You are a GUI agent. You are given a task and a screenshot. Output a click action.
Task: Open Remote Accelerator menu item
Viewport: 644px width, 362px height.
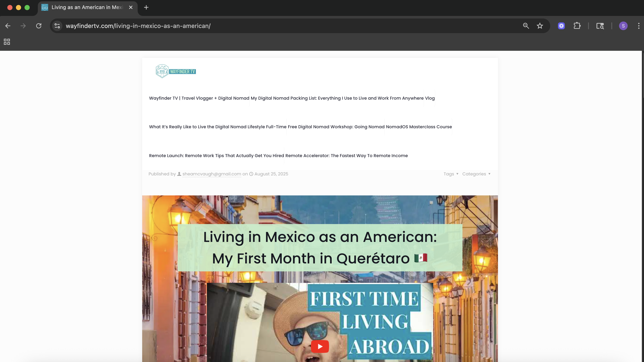point(346,155)
